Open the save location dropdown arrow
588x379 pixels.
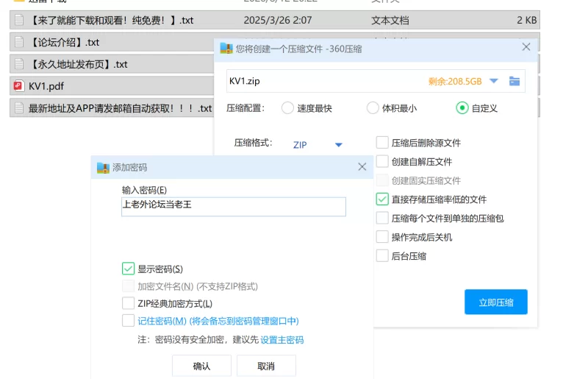coord(493,81)
